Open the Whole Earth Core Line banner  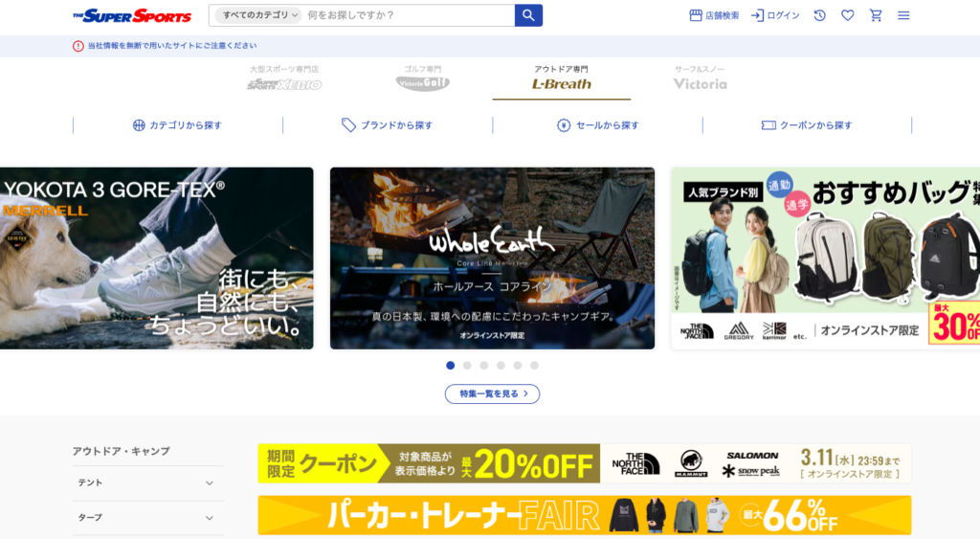pos(493,258)
